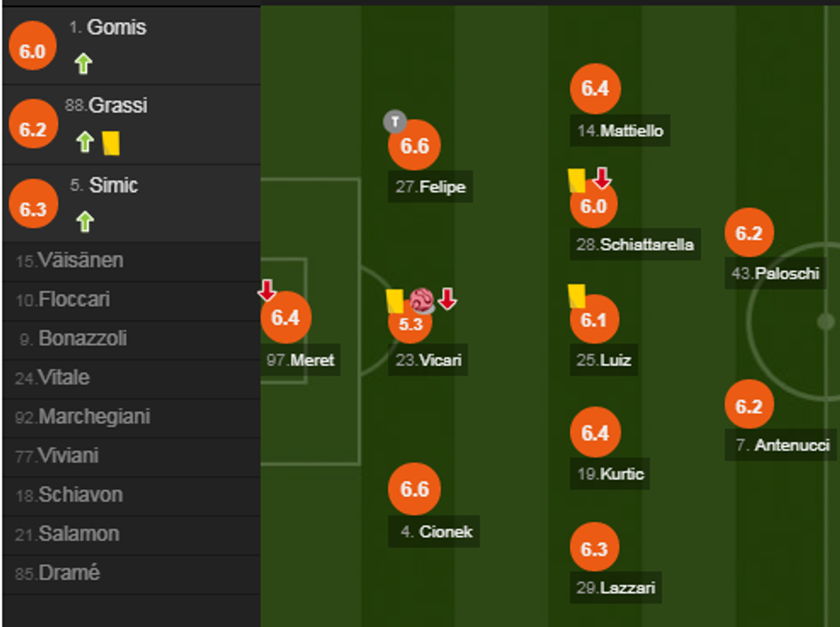The height and width of the screenshot is (627, 840).
Task: Select Dramé at the bottom of the bench
Action: [x=69, y=574]
